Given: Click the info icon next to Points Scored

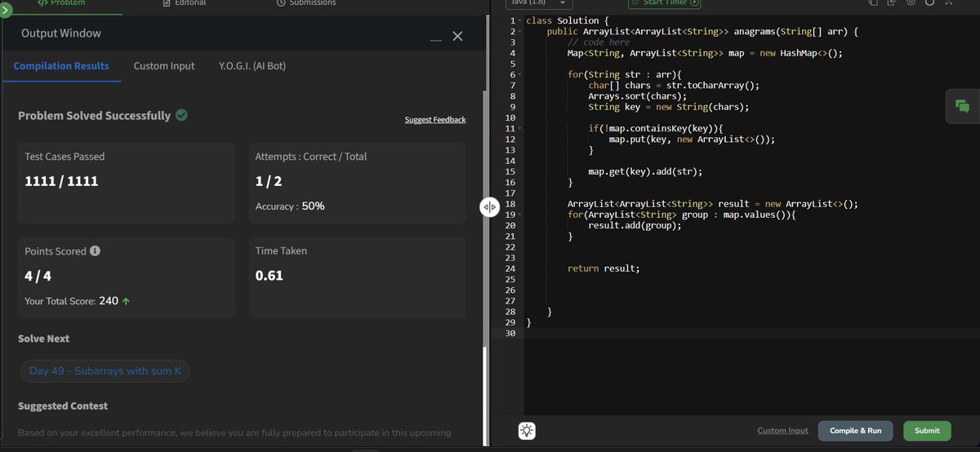Looking at the screenshot, I should (95, 251).
